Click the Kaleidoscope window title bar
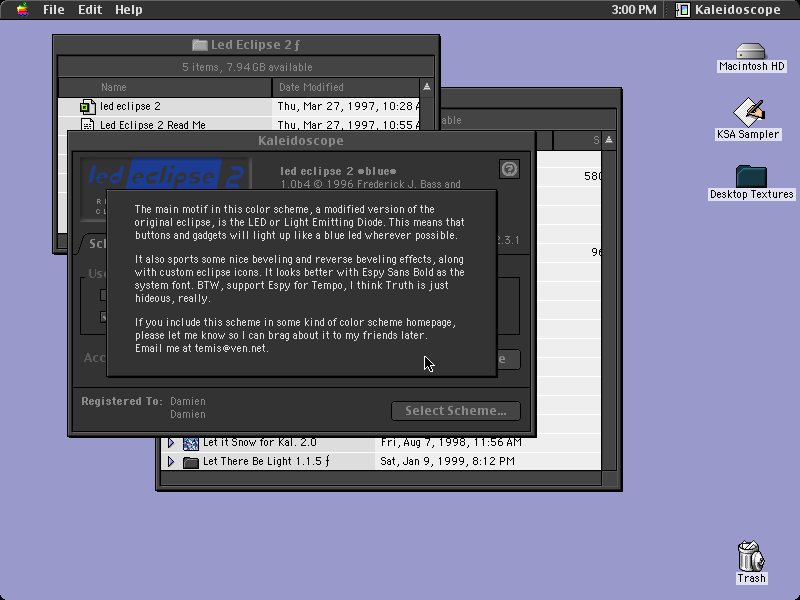 tap(301, 141)
